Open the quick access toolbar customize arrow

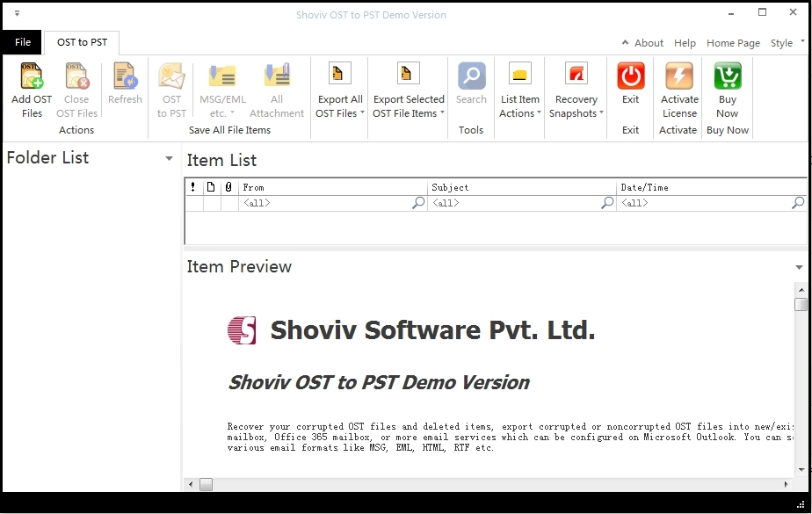click(17, 13)
